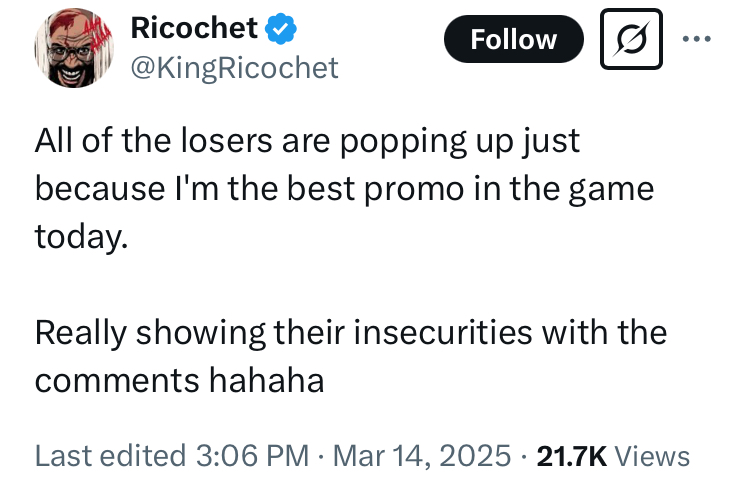Open Ricochet's profile picture avatar

pos(73,52)
